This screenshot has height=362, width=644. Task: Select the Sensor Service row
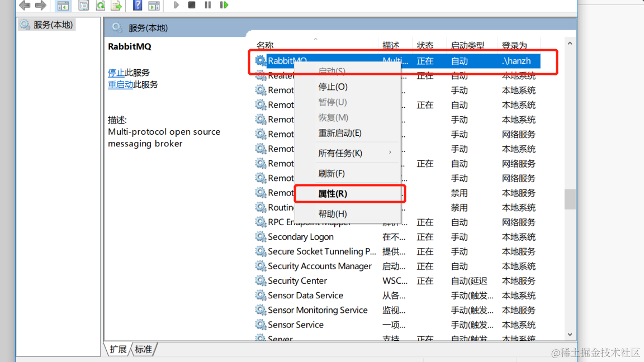[397, 325]
